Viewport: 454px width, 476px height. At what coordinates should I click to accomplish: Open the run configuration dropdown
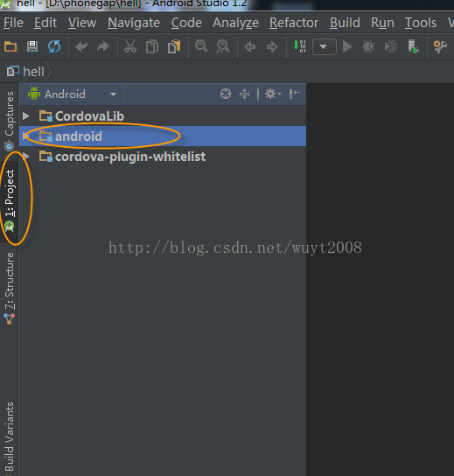pos(325,46)
